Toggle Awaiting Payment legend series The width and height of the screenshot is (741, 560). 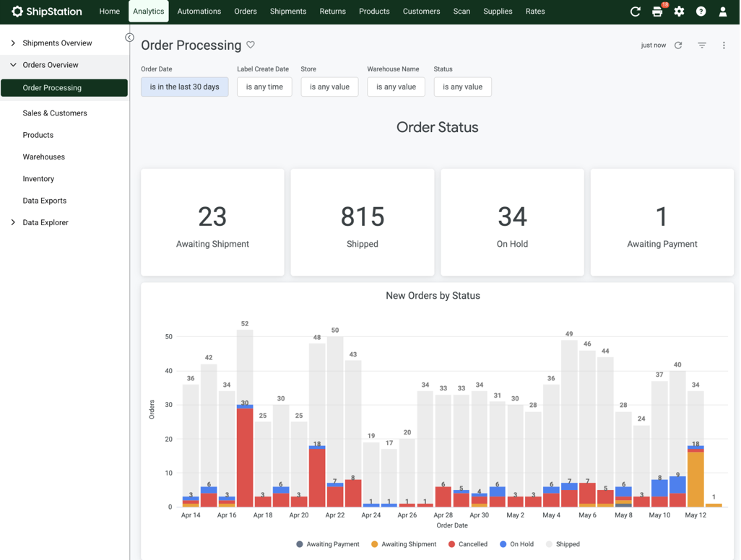[328, 544]
